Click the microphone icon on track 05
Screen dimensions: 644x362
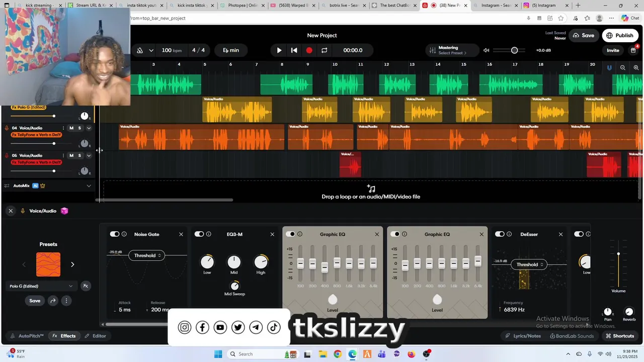[7, 156]
